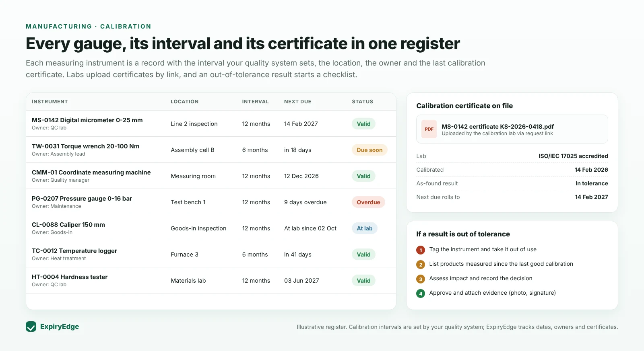
Task: Click the Status column header
Action: point(363,102)
